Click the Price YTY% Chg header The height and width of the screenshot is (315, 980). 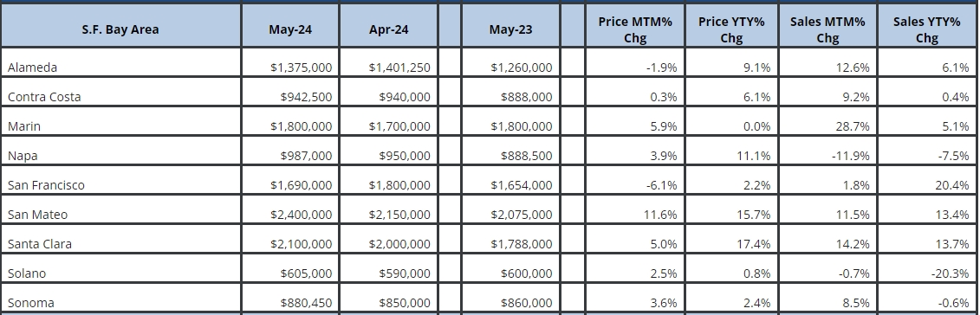pyautogui.click(x=731, y=29)
